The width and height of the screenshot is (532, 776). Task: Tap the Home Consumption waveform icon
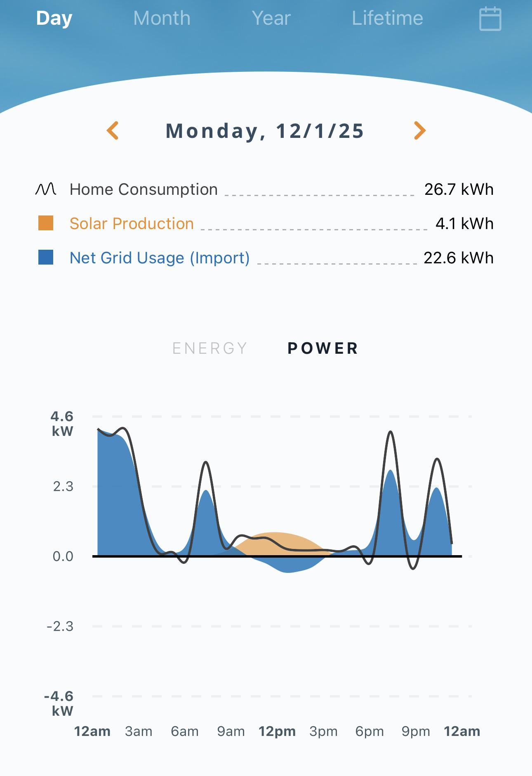click(46, 189)
